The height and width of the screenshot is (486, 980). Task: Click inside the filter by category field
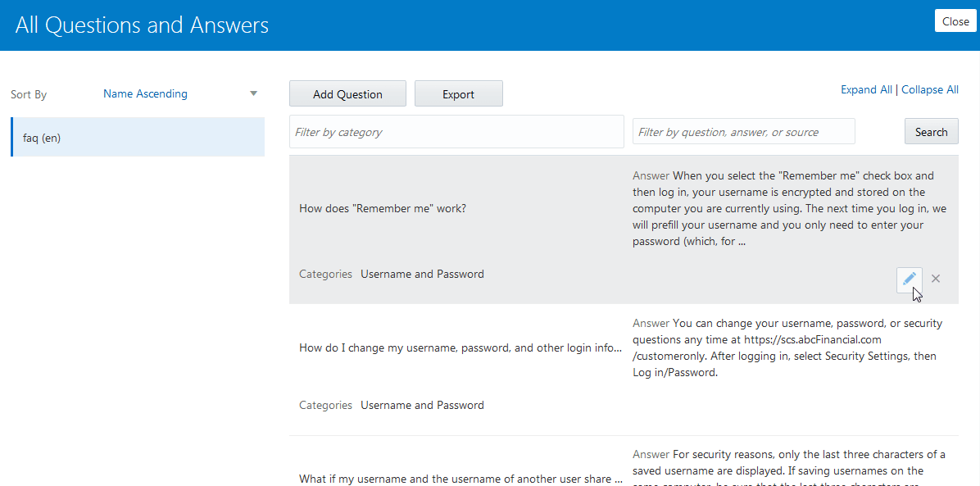click(456, 131)
